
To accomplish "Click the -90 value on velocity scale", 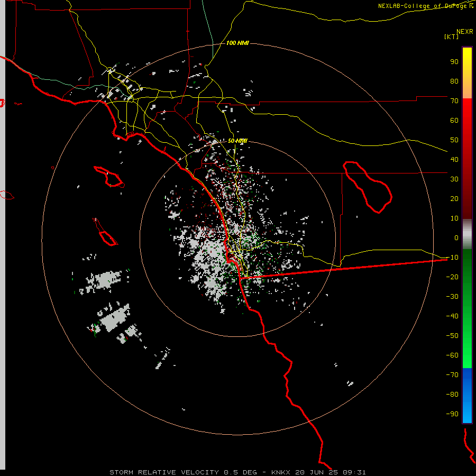I will pyautogui.click(x=452, y=414).
